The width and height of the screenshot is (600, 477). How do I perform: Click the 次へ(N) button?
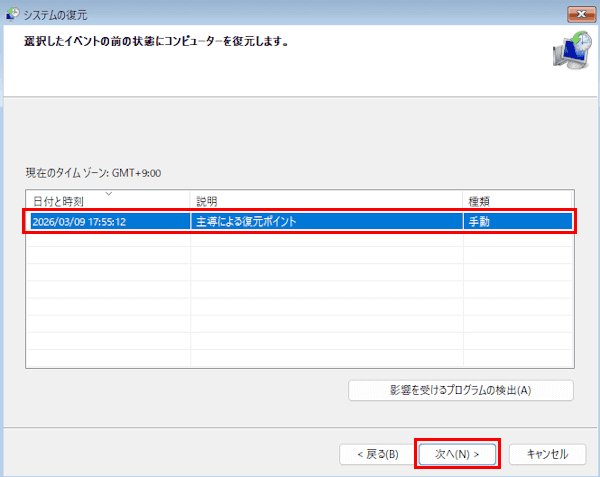click(x=457, y=454)
